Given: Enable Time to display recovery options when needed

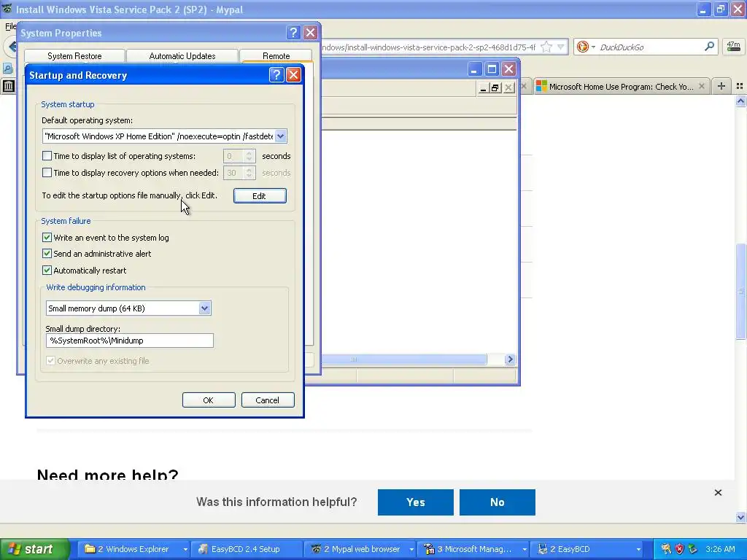Looking at the screenshot, I should (x=47, y=172).
